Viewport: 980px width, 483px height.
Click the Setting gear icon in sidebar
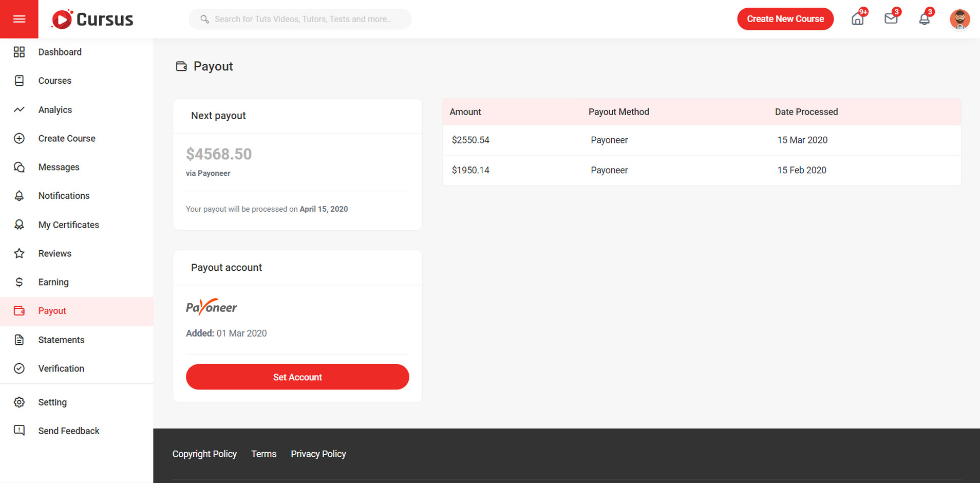coord(19,402)
